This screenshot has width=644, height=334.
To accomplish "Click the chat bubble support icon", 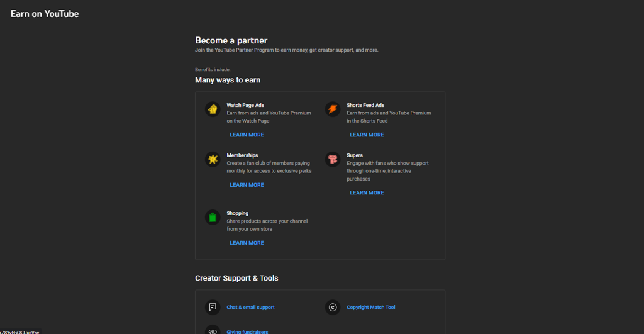I will pyautogui.click(x=213, y=307).
